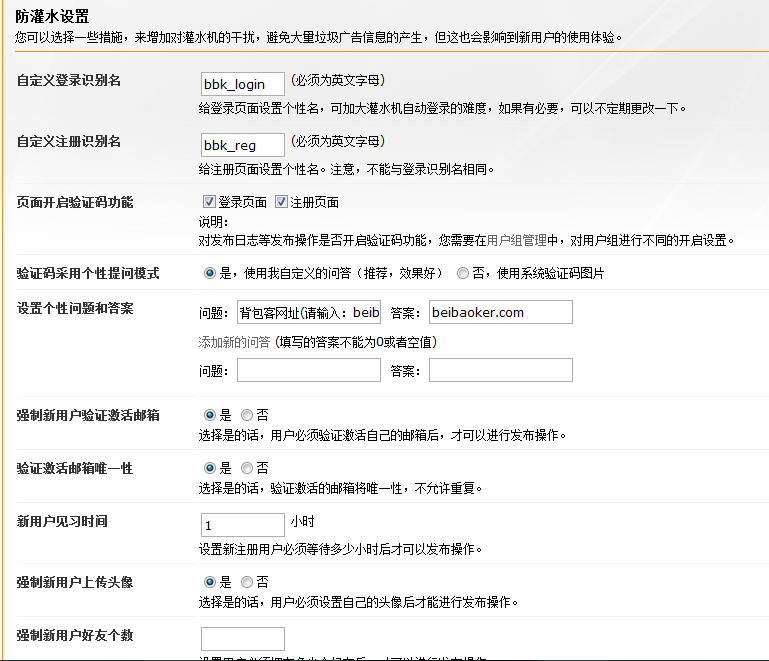This screenshot has width=769, height=661.
Task: Choose 是 for 强制新用户上传头像
Action: coord(210,582)
